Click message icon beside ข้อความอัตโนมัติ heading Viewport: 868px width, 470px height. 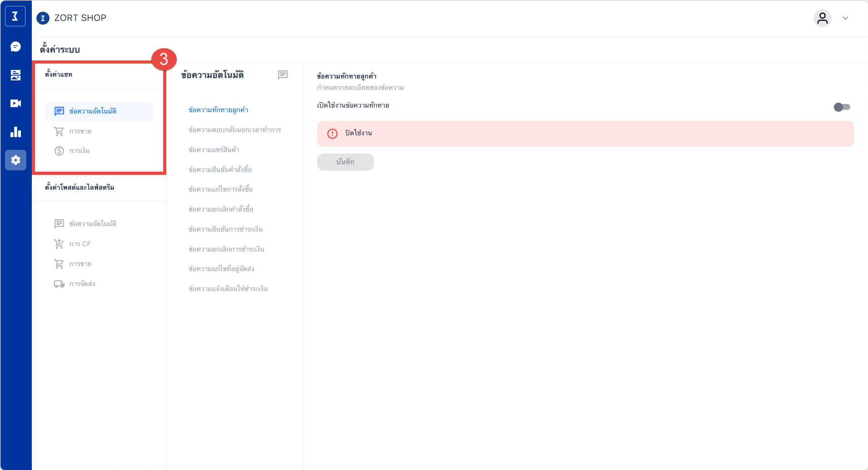pos(283,75)
